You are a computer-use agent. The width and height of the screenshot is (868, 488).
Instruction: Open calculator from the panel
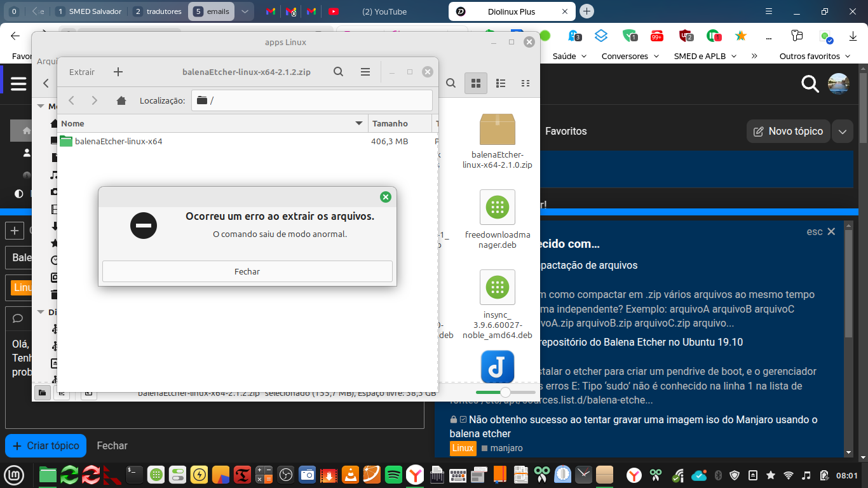pyautogui.click(x=264, y=474)
